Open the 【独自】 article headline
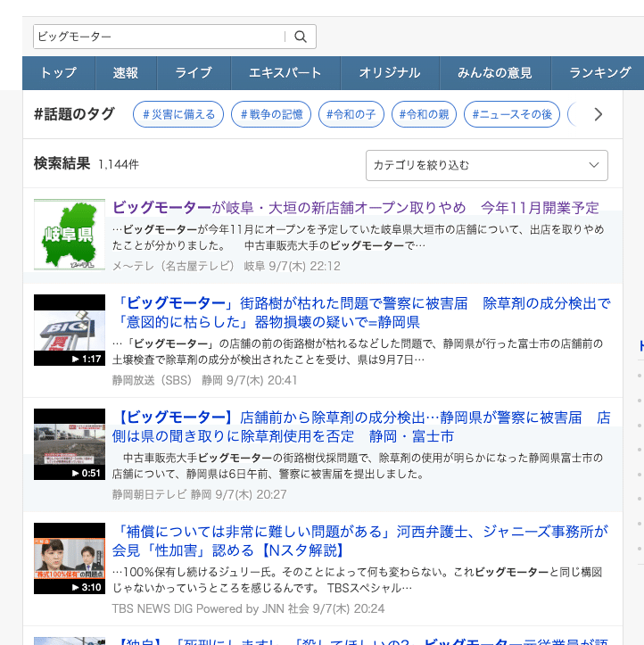 362,641
